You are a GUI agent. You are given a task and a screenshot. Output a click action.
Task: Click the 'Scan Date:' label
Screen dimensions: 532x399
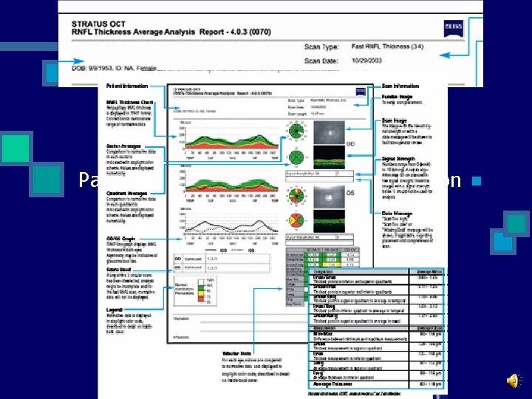pos(321,61)
